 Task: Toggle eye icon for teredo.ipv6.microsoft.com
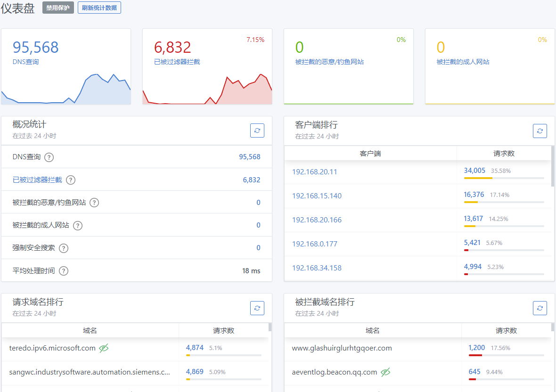tap(104, 348)
